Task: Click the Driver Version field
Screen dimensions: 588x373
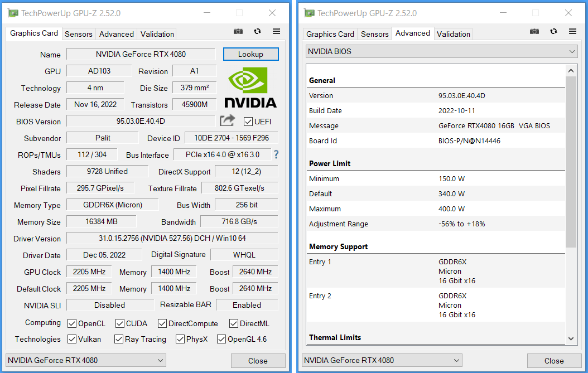Action: click(x=172, y=238)
